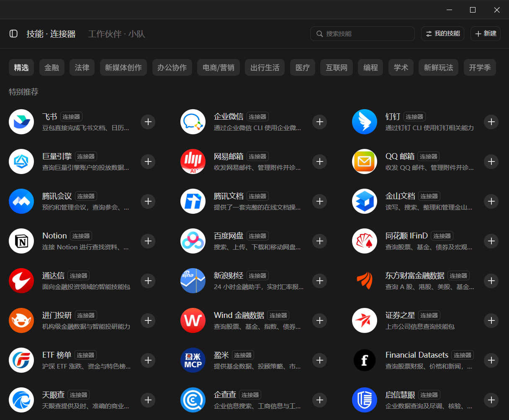Open the 东方财富金融数据 connector logo
509x420 pixels.
(365, 281)
